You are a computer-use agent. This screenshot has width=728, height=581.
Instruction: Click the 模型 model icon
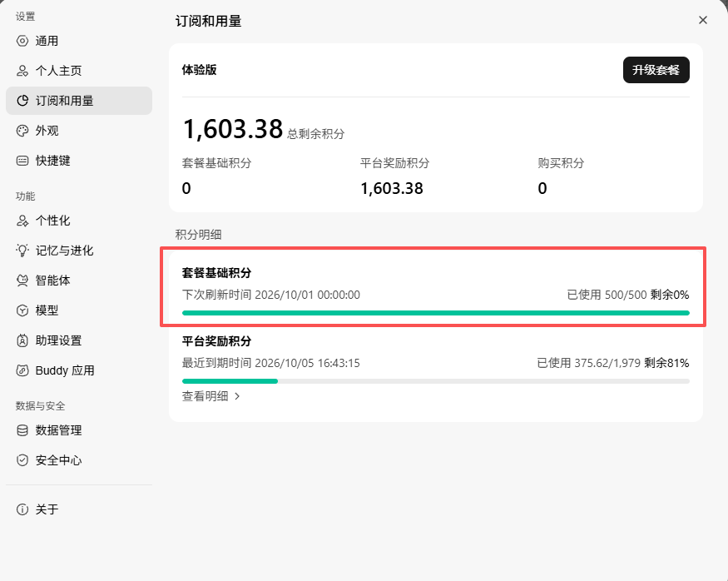(x=22, y=310)
